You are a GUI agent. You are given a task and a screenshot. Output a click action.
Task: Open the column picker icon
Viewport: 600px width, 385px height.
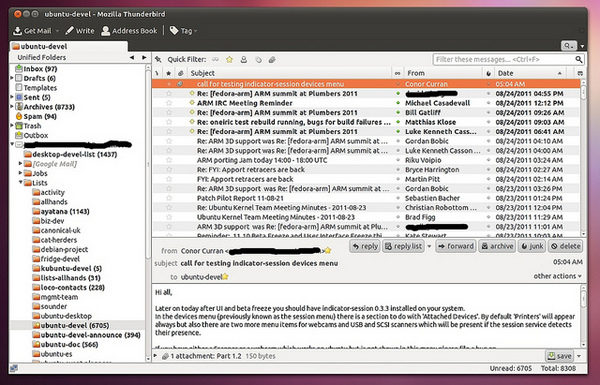(x=580, y=73)
